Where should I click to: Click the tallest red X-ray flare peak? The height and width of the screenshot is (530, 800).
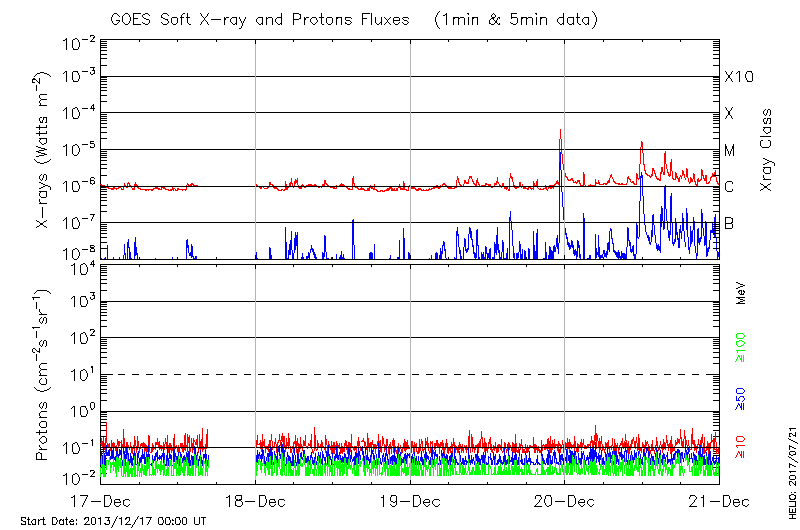[560, 131]
